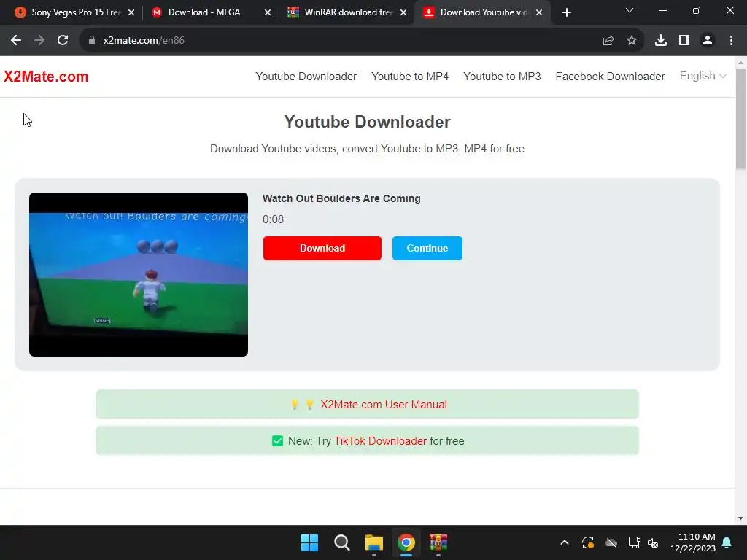Click the X2Mate.com logo
The width and height of the screenshot is (747, 560).
pos(46,77)
